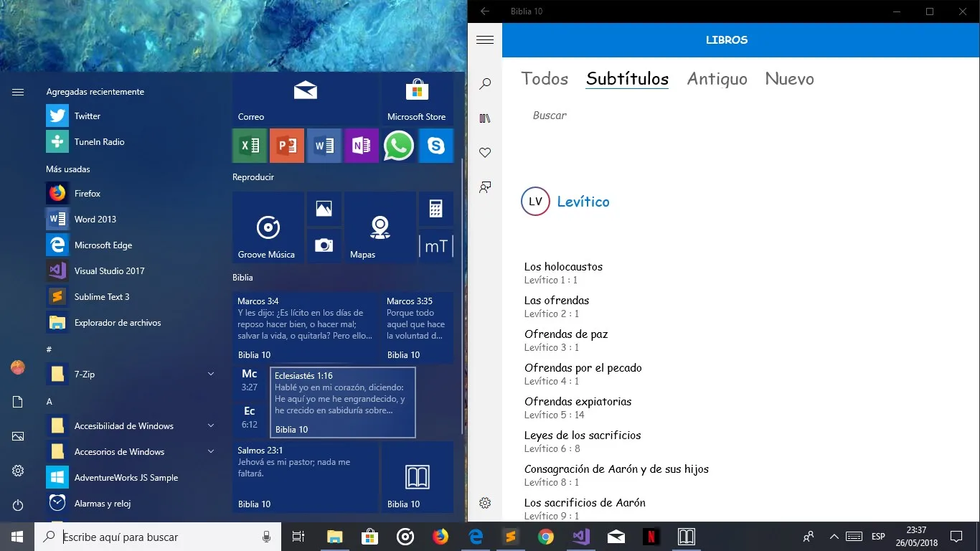The height and width of the screenshot is (551, 980).
Task: Go back using the Biblia 10 arrow
Action: pos(485,11)
